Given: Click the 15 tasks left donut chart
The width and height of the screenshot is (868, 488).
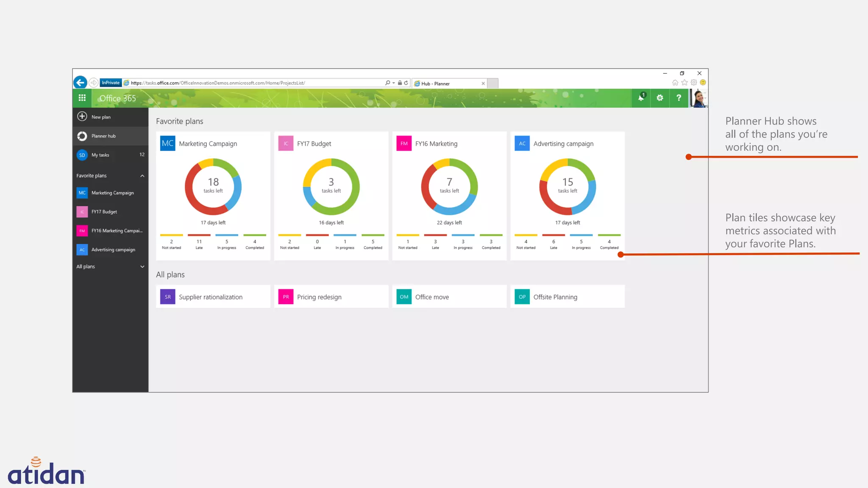Looking at the screenshot, I should pyautogui.click(x=568, y=187).
